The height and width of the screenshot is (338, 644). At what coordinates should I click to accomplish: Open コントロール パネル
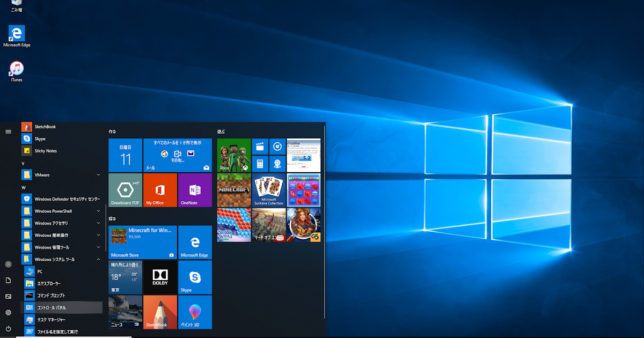click(61, 307)
